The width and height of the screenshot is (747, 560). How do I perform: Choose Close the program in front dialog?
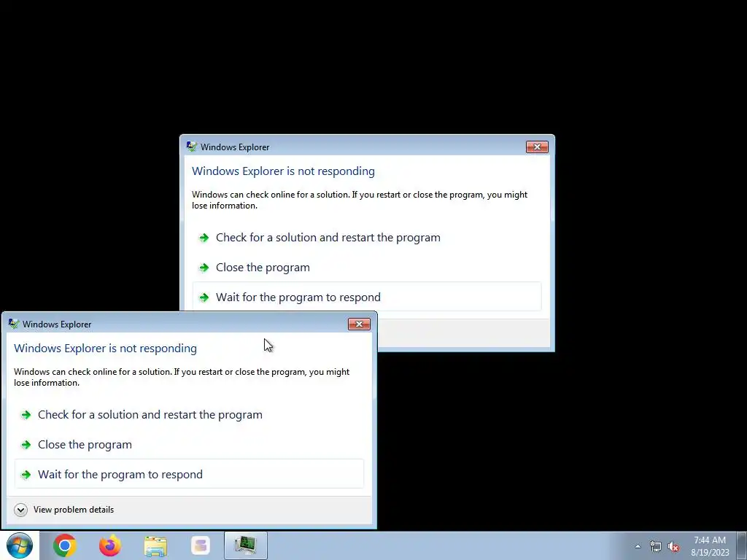(189, 445)
